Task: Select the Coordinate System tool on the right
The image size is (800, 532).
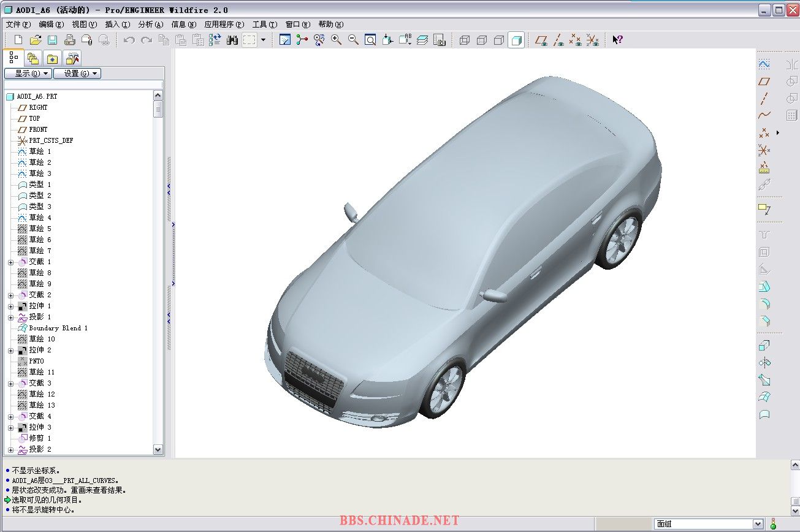Action: [x=764, y=150]
